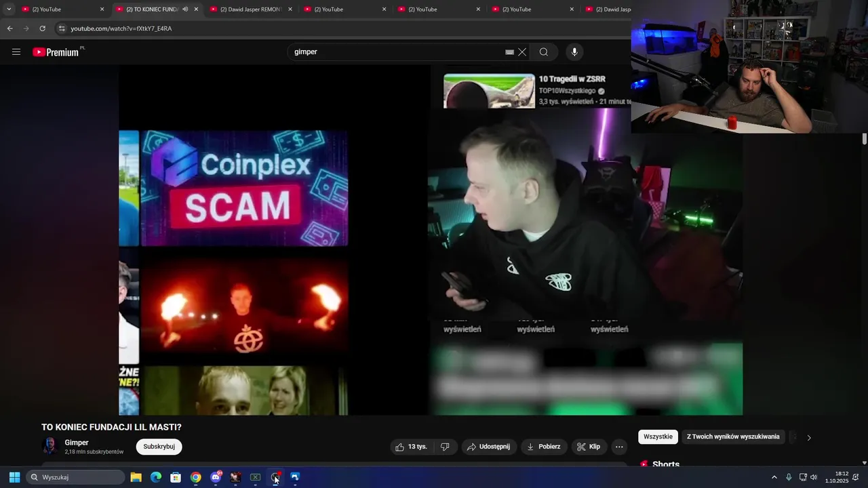Mute audio on the TO KONIEC FUND tab
The image size is (868, 488).
[185, 9]
